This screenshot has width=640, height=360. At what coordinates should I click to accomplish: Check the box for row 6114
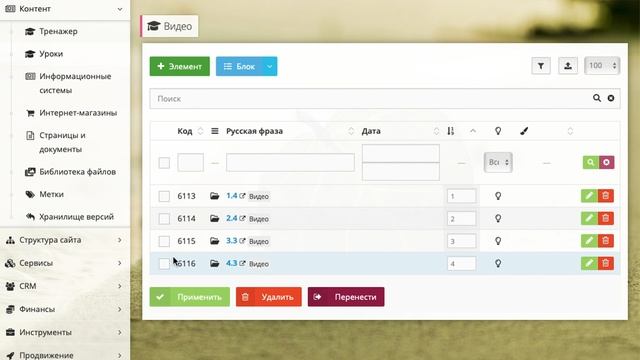coord(164,219)
